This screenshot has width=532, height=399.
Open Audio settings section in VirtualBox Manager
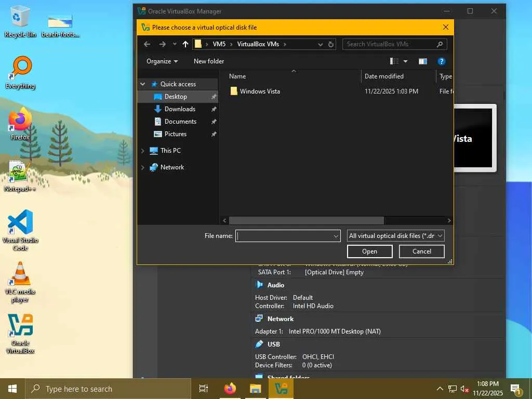coord(275,285)
